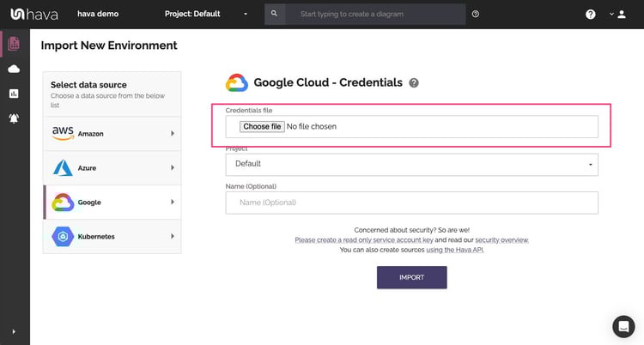Open credentials help question mark icon
Viewport: 644px width, 345px height.
click(x=414, y=83)
